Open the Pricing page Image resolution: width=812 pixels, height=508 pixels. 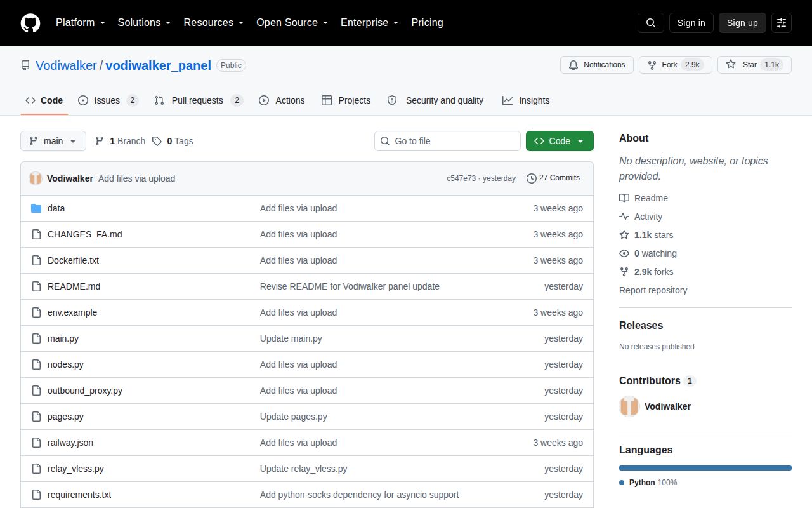(427, 23)
